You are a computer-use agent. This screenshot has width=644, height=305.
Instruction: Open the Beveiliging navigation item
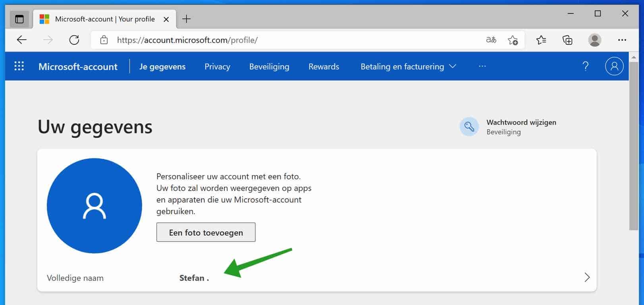click(x=269, y=66)
